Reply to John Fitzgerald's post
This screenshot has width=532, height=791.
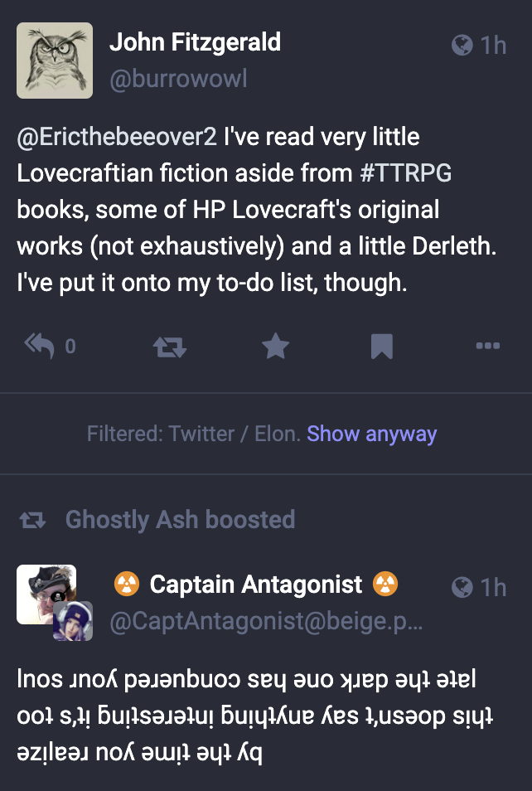coord(40,345)
